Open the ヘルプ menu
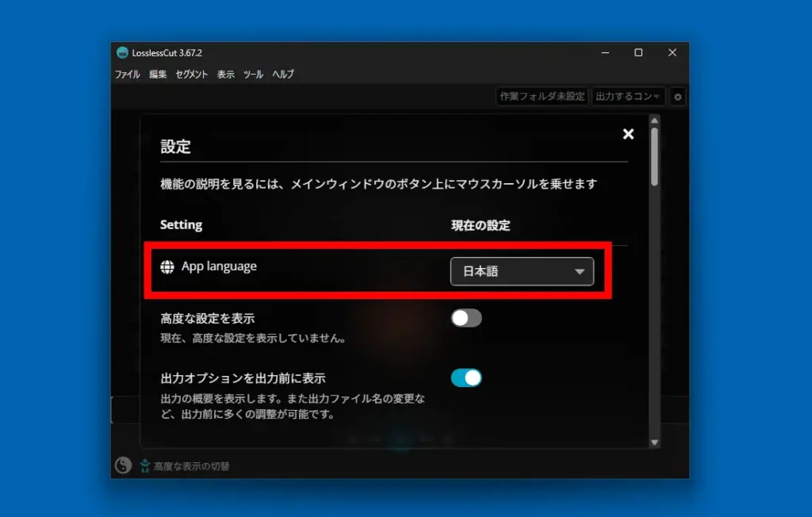Image resolution: width=812 pixels, height=517 pixels. [282, 74]
